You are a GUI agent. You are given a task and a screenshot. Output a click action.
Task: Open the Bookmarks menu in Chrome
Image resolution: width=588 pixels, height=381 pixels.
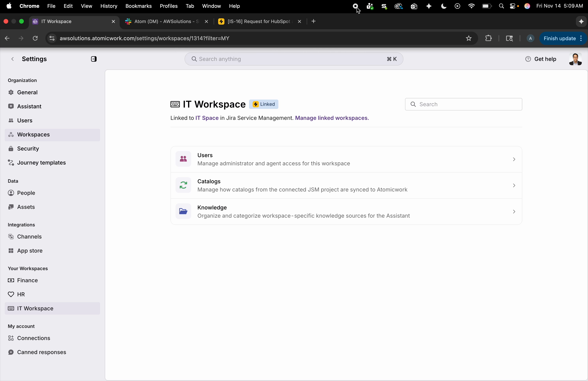point(138,6)
